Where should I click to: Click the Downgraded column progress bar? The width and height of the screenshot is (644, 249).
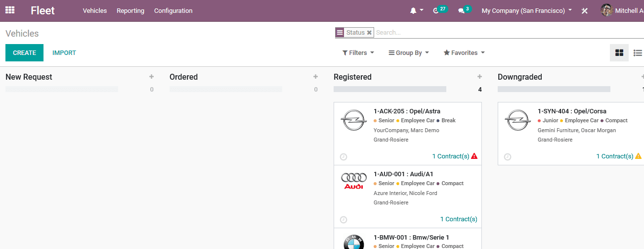554,89
